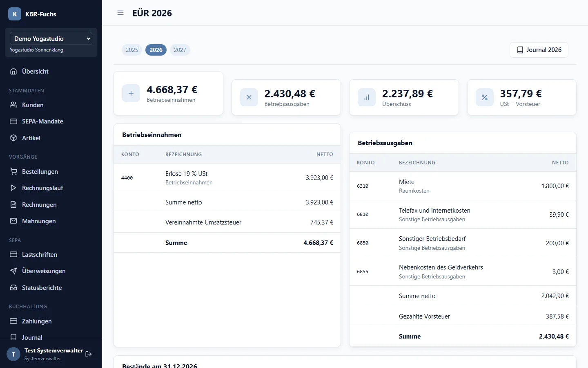Switch to the 2025 year tab
The height and width of the screenshot is (368, 588).
tap(132, 50)
